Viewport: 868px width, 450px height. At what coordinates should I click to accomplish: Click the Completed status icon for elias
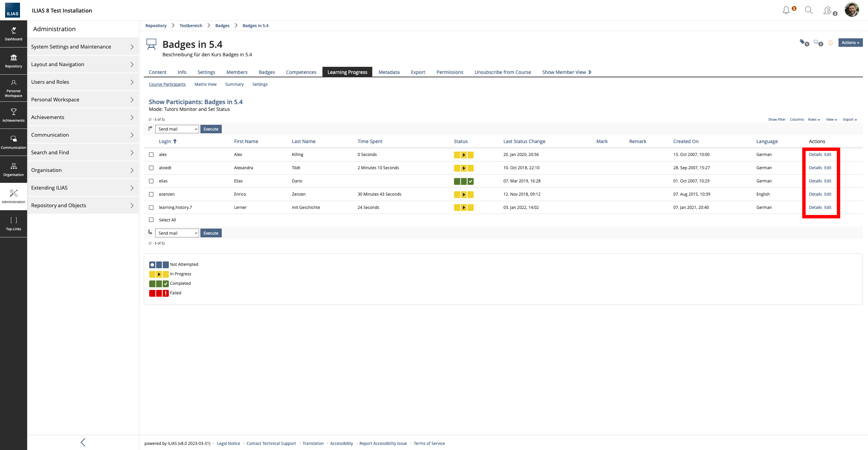[463, 181]
